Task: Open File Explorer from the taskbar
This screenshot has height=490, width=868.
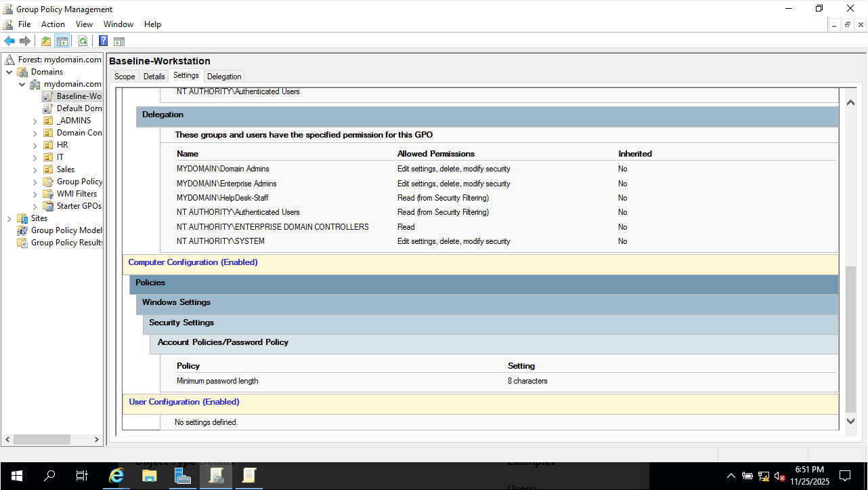Action: pos(150,476)
